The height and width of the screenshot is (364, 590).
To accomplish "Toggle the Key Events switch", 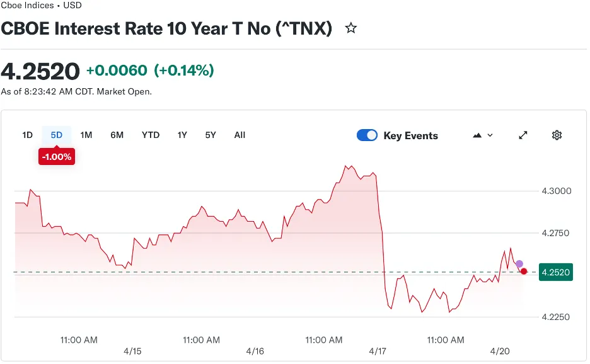I will tap(367, 135).
